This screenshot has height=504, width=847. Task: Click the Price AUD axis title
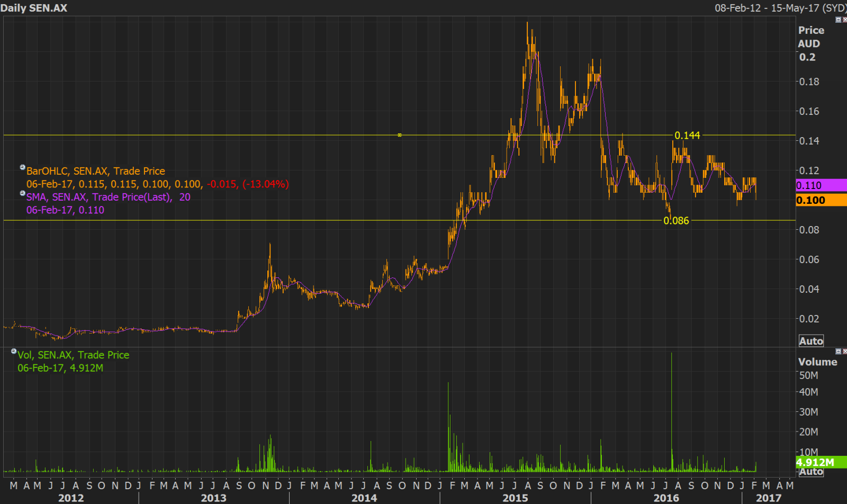pyautogui.click(x=811, y=37)
